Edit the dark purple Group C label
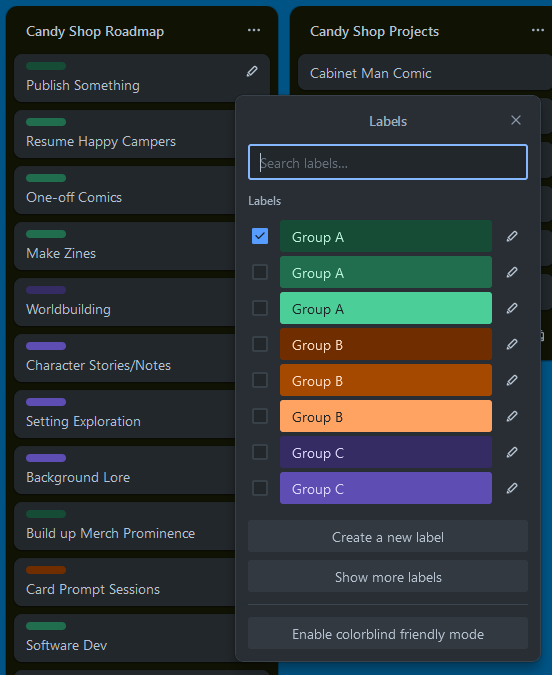The height and width of the screenshot is (675, 552). click(x=512, y=452)
